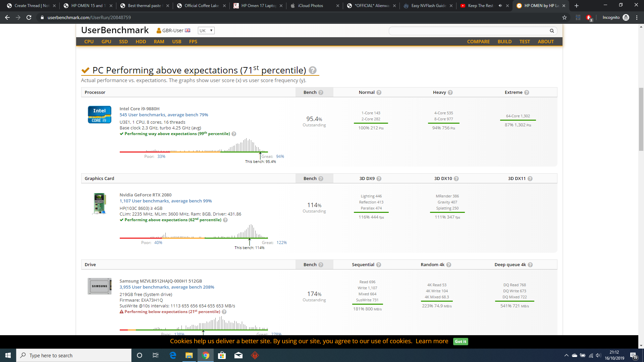
Task: Open the RAM menu item
Action: (159, 42)
